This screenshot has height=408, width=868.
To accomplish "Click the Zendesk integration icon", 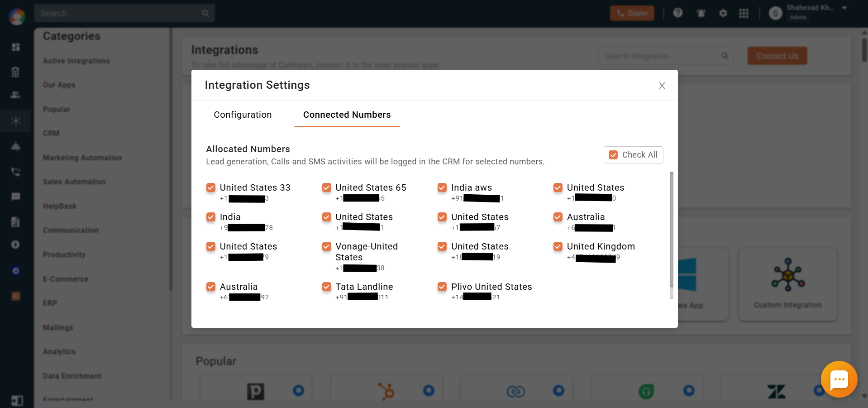I will [x=777, y=391].
